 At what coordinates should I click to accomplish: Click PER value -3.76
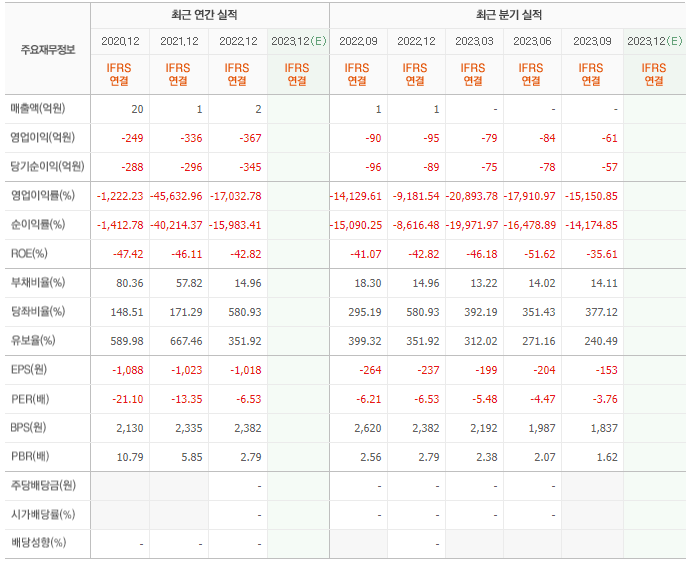click(605, 399)
